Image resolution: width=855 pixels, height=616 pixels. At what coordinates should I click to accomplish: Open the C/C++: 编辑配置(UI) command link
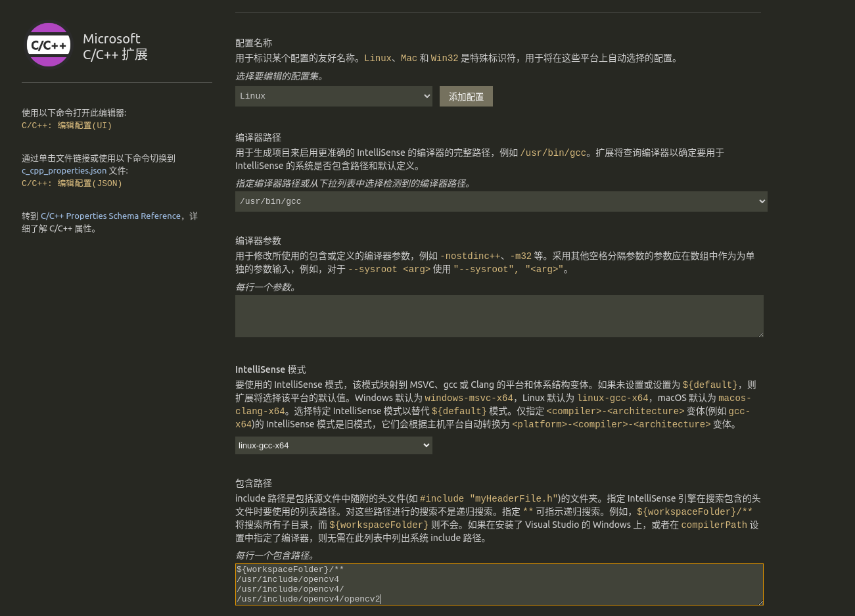(66, 126)
